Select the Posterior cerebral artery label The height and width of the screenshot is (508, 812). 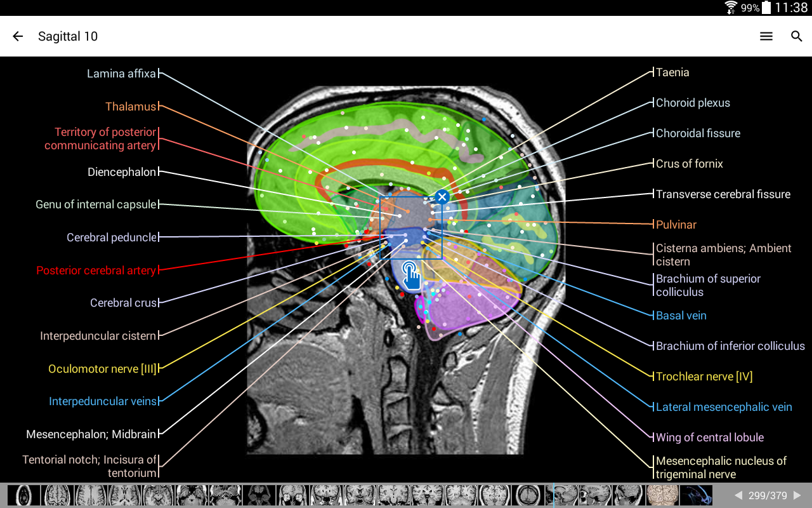click(96, 271)
